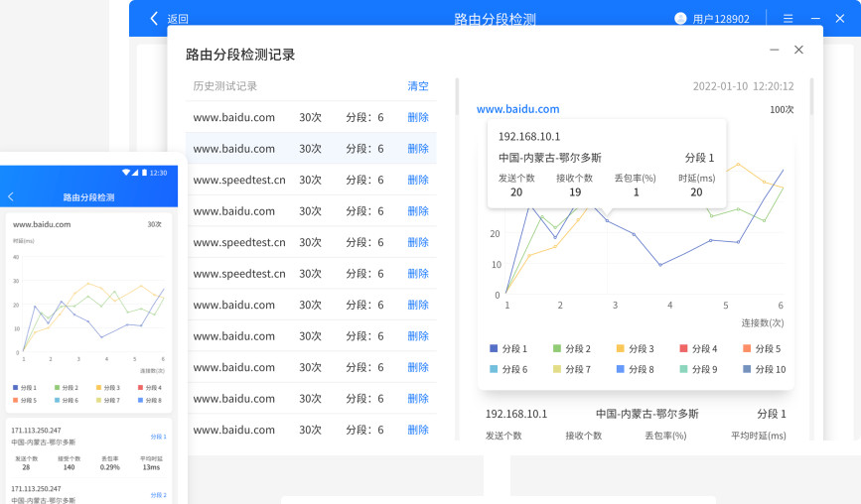Click 192.168.10.1 inside the chart tooltip
The image size is (861, 504).
529,137
